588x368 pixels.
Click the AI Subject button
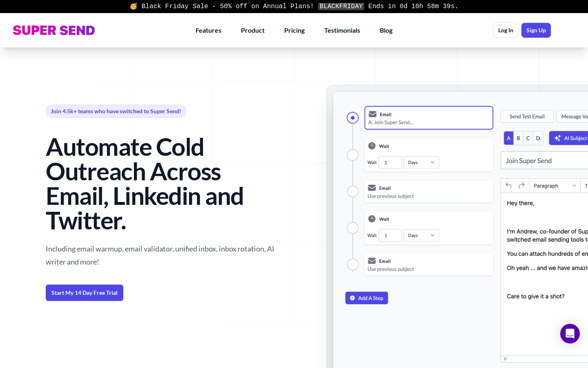(568, 138)
